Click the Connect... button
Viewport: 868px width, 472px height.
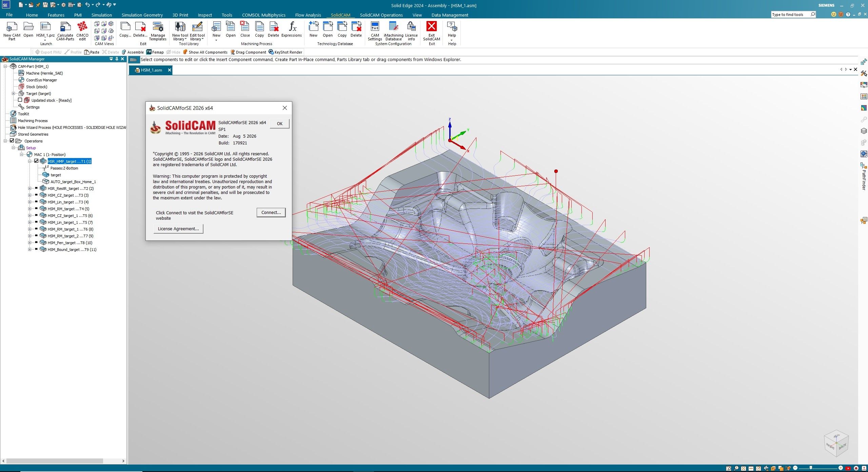tap(271, 213)
